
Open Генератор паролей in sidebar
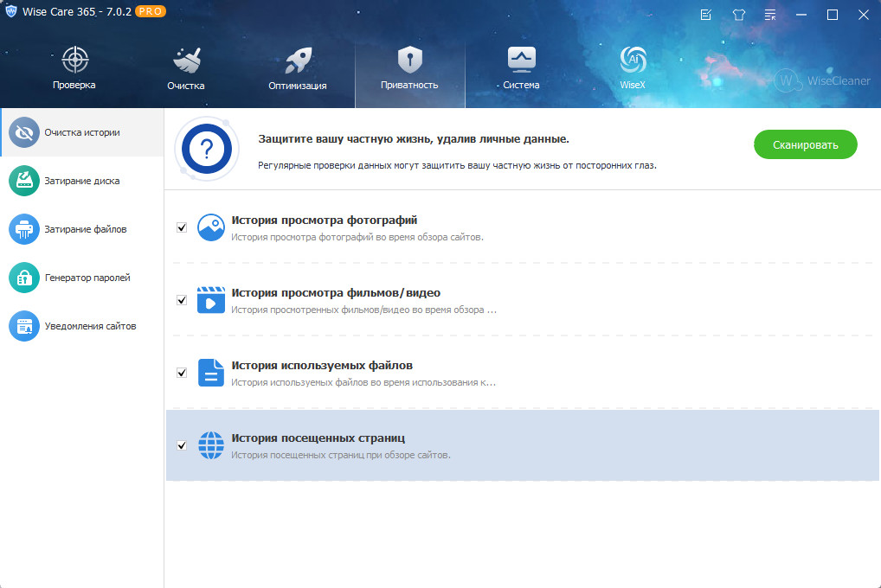(82, 278)
